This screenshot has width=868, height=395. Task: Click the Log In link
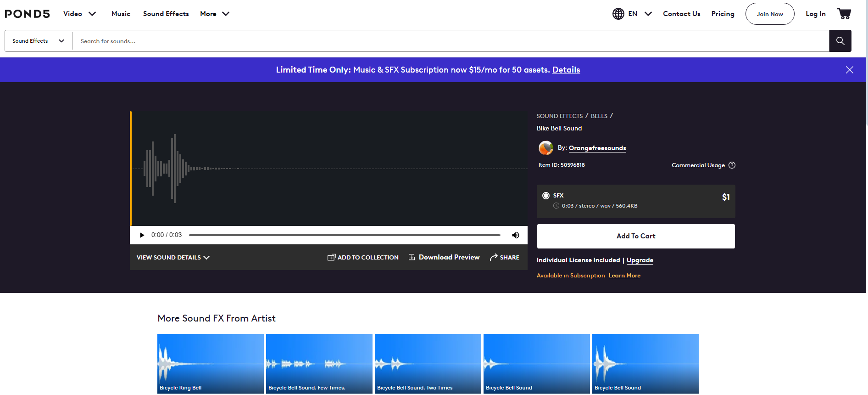click(815, 14)
